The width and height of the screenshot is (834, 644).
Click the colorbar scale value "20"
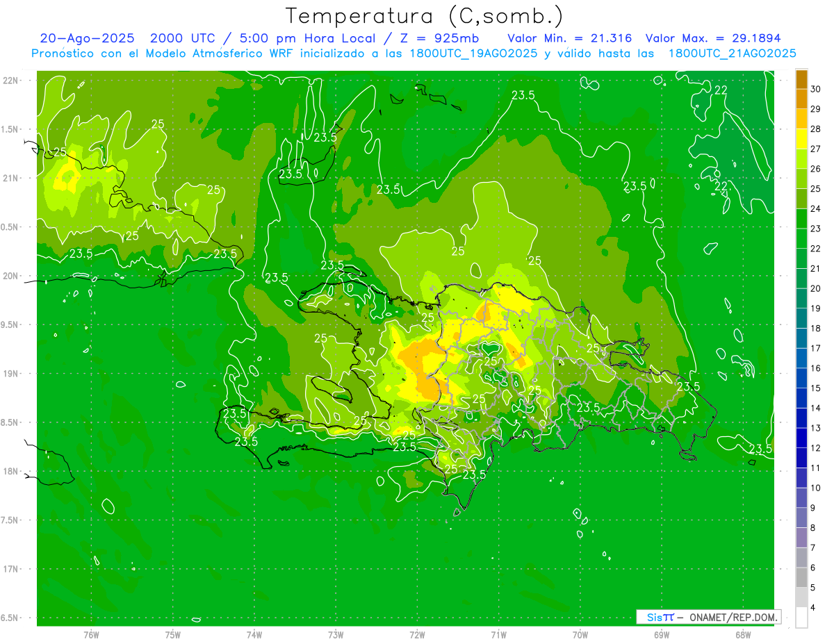pyautogui.click(x=816, y=288)
